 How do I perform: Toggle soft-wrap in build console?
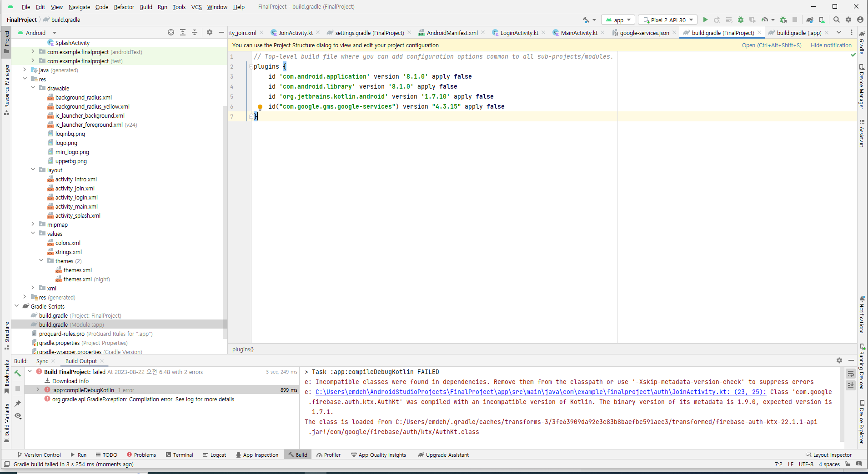tap(851, 374)
